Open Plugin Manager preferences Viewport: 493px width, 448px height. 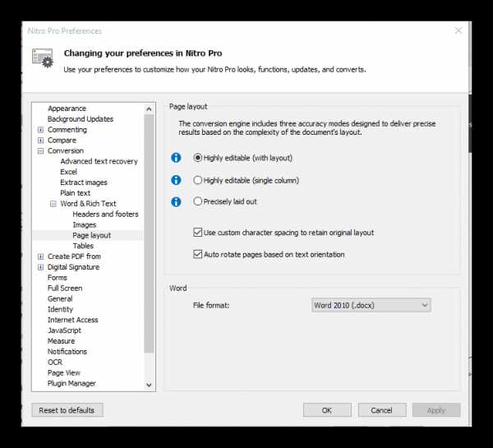(71, 384)
